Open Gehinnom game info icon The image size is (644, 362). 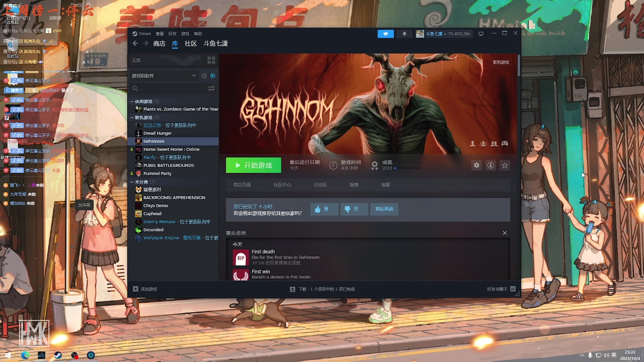pyautogui.click(x=491, y=165)
